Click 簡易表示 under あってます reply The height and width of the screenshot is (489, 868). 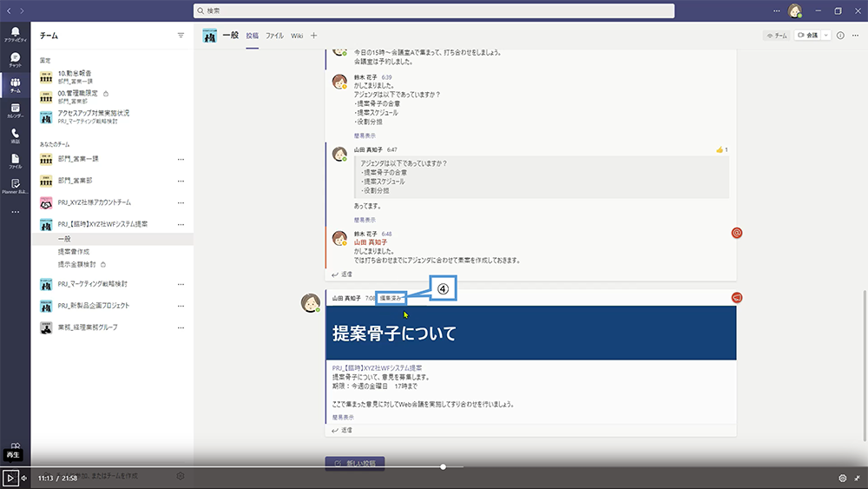click(365, 220)
